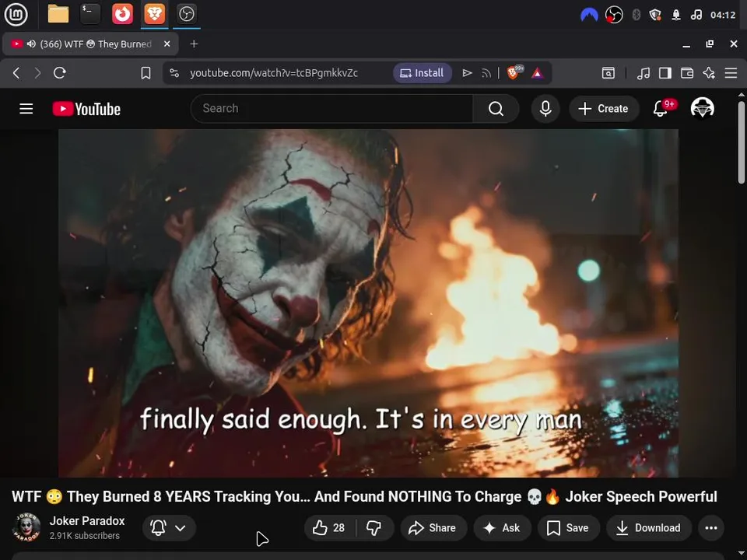The width and height of the screenshot is (747, 560).
Task: Download this video
Action: click(648, 527)
